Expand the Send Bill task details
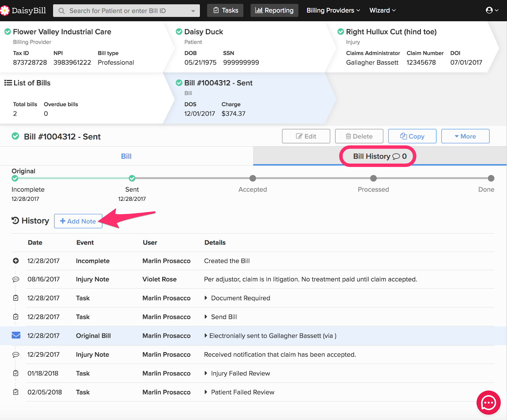 [206, 317]
